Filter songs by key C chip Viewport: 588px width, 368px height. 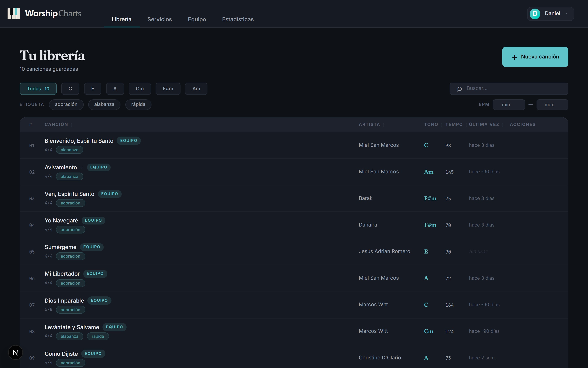click(x=70, y=89)
